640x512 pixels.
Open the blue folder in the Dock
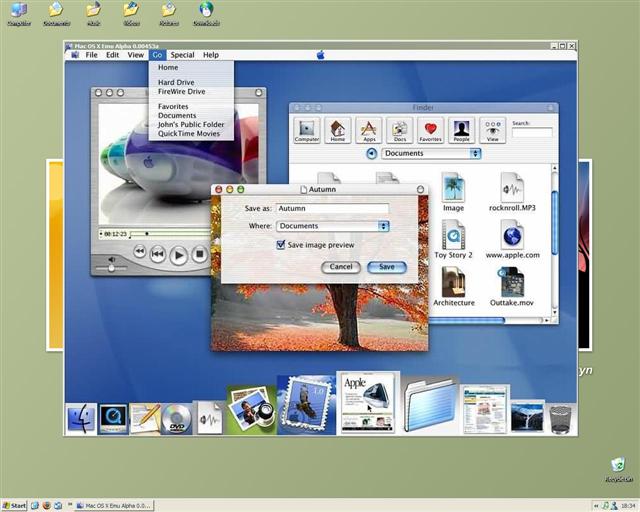pyautogui.click(x=429, y=405)
